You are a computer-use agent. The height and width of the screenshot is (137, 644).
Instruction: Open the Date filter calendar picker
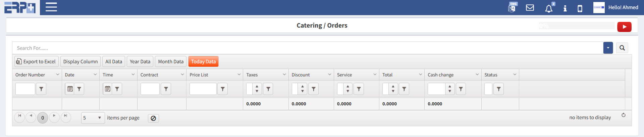[x=70, y=89]
